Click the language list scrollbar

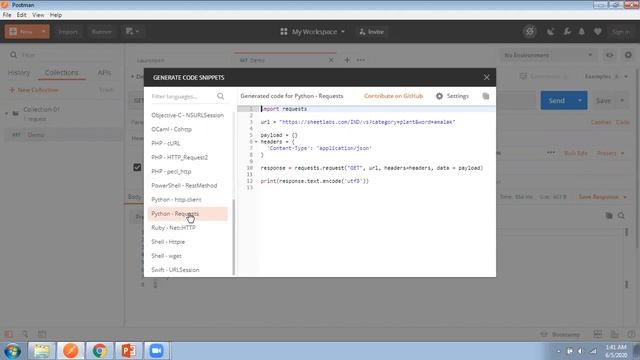[234, 237]
